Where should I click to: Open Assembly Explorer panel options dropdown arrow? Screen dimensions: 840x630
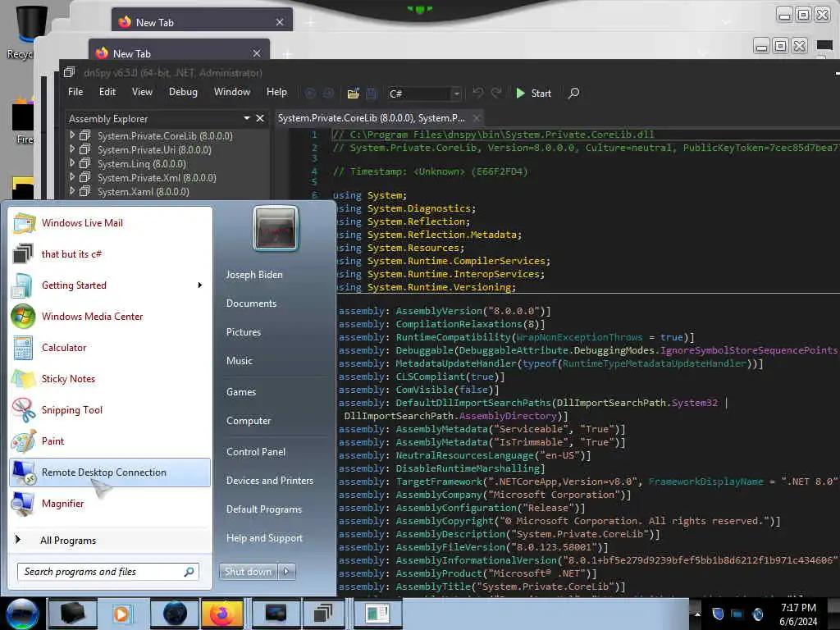[246, 118]
